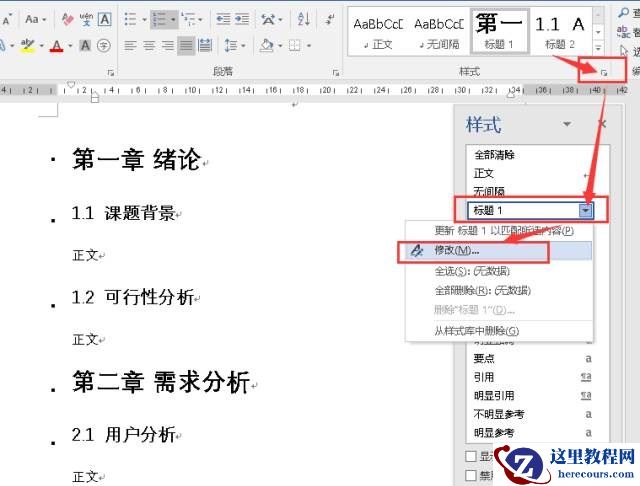The width and height of the screenshot is (640, 486).
Task: Open the Styles pane launcher
Action: click(604, 73)
